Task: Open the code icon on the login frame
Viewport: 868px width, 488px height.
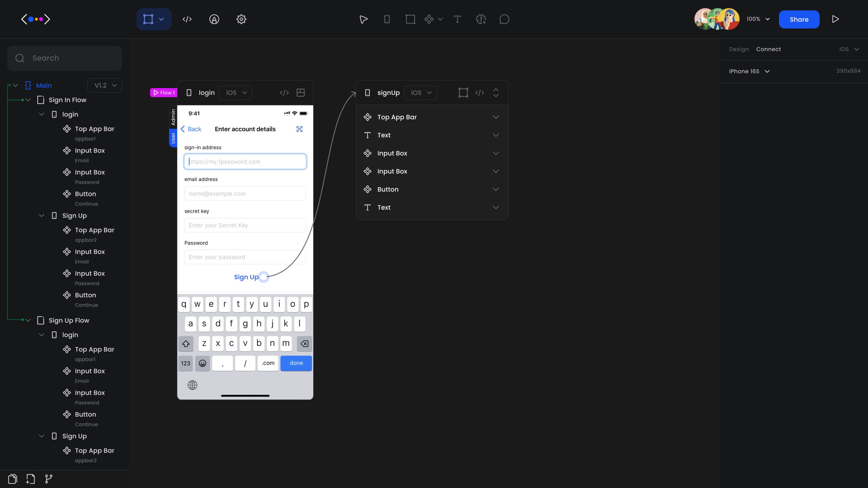Action: click(284, 92)
